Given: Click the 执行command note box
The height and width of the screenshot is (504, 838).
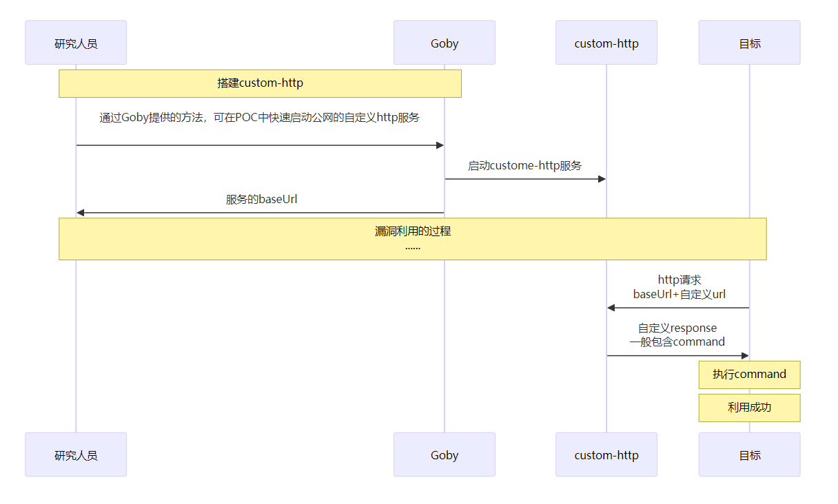Looking at the screenshot, I should [x=749, y=375].
